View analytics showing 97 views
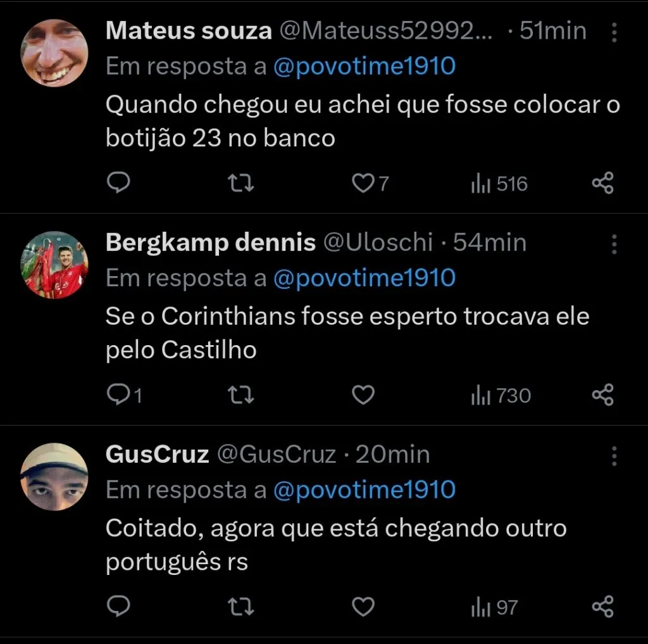Screen dimensions: 648x644 point(493,607)
